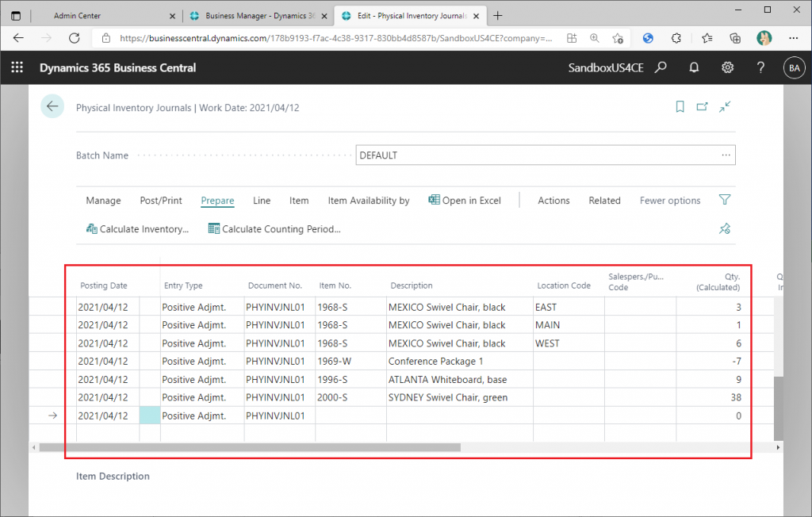
Task: Click Fewer options
Action: point(670,201)
